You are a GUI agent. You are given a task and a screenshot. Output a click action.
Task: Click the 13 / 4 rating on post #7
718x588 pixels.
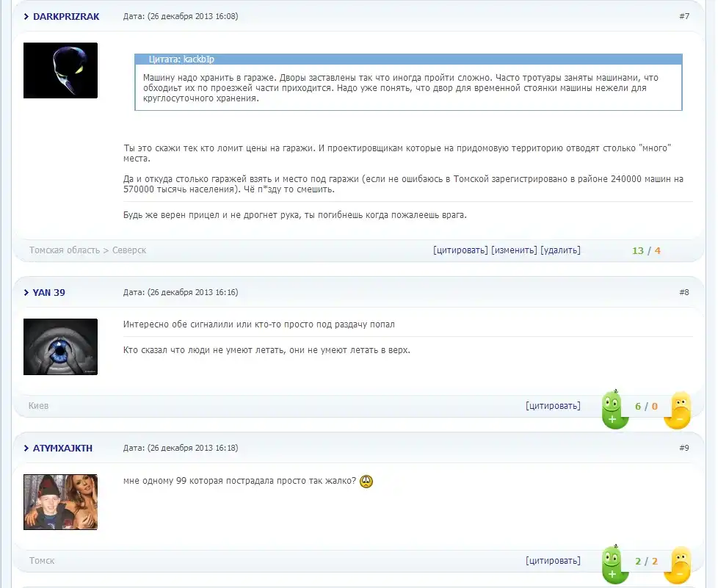646,250
